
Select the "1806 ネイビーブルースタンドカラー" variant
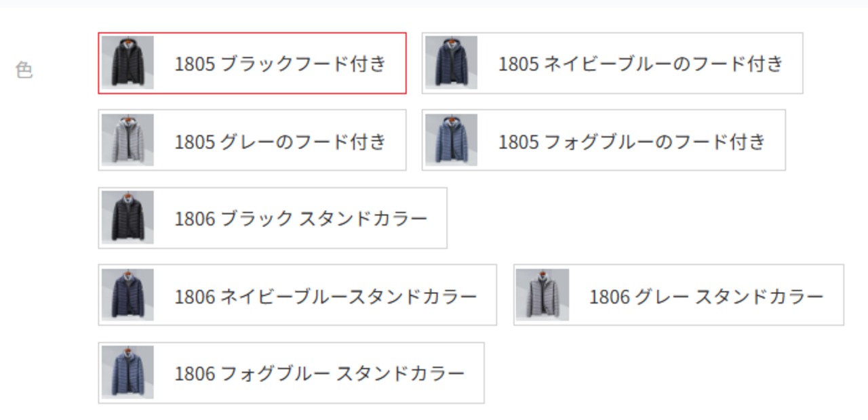click(x=325, y=295)
